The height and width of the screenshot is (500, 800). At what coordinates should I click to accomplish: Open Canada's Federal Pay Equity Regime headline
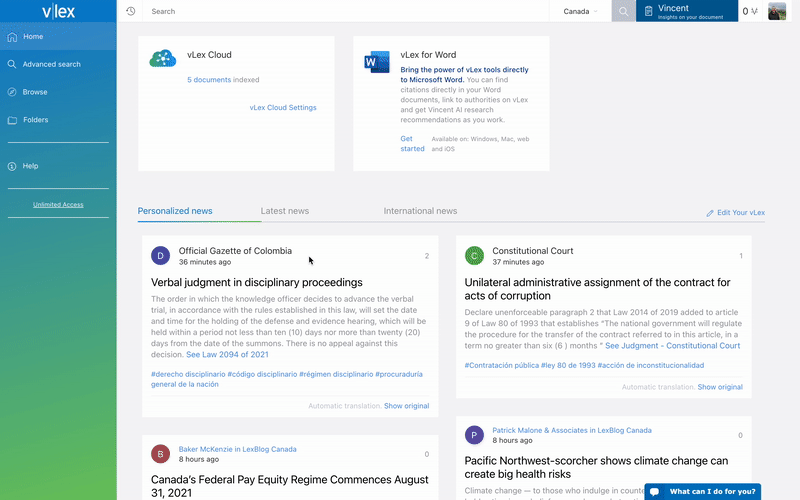pos(289,486)
